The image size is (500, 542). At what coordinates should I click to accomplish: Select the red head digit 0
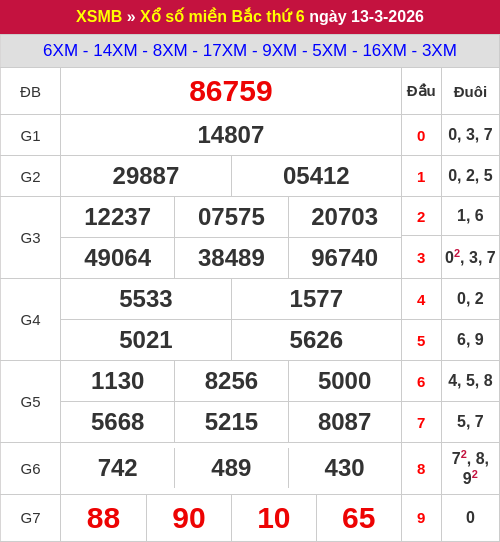(x=421, y=136)
